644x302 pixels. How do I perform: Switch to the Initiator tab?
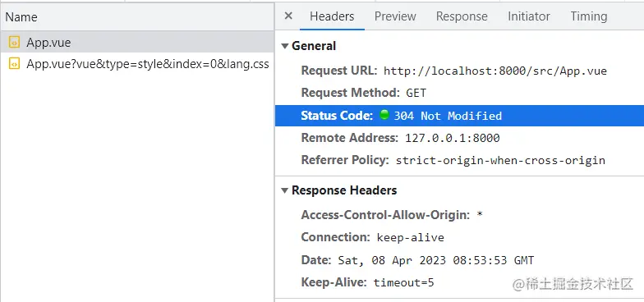coord(529,16)
